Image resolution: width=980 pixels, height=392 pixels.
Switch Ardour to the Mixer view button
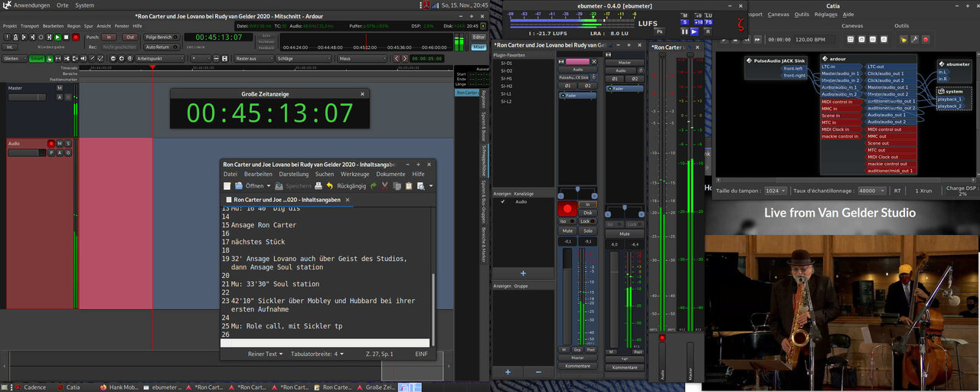click(479, 47)
